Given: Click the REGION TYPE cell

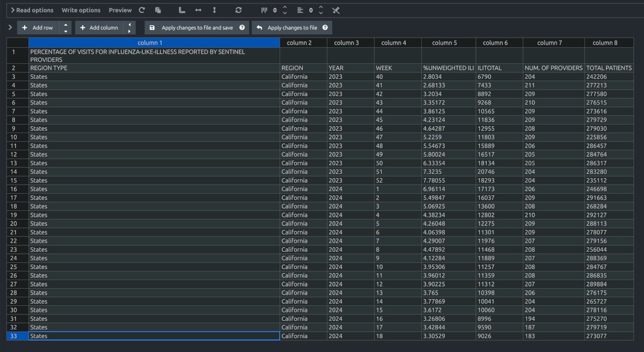Looking at the screenshot, I should click(154, 68).
